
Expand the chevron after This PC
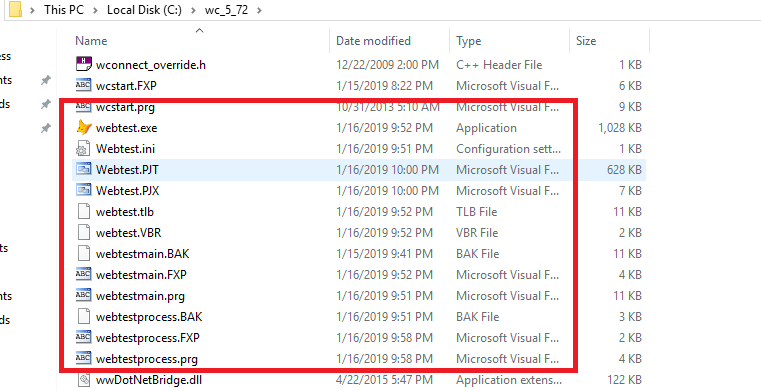coord(96,10)
